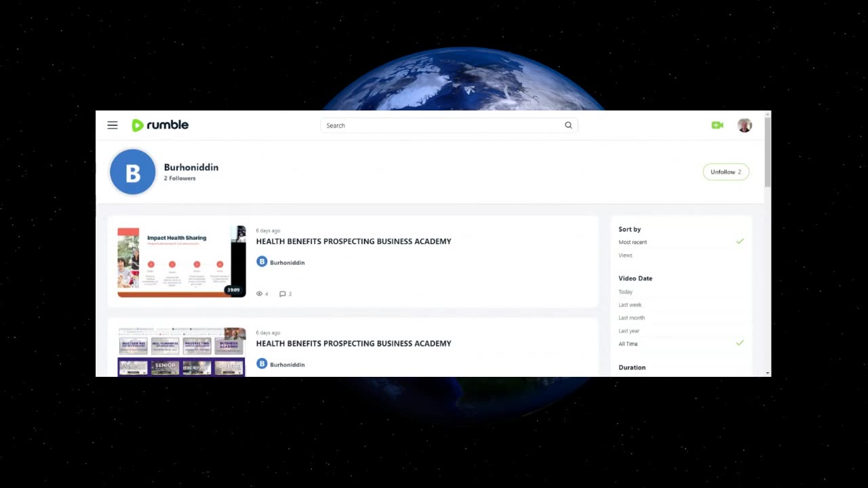868x488 pixels.
Task: Click the 2 Followers text
Action: 180,179
